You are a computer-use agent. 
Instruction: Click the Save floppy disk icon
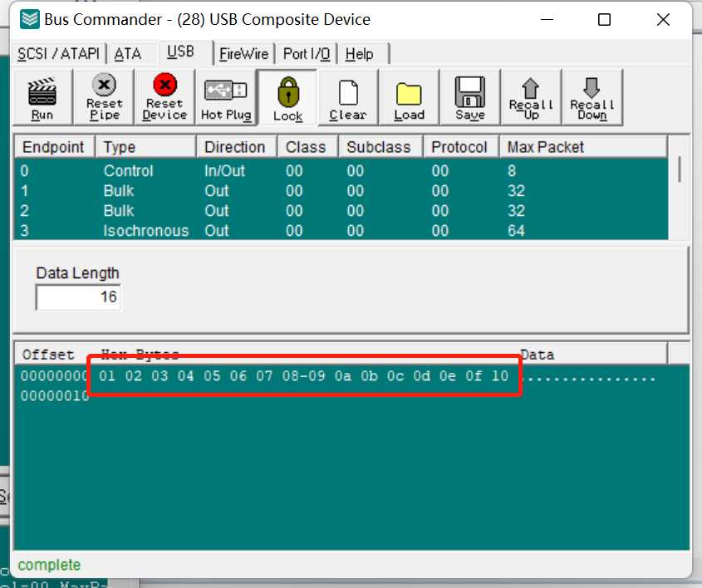pyautogui.click(x=470, y=97)
